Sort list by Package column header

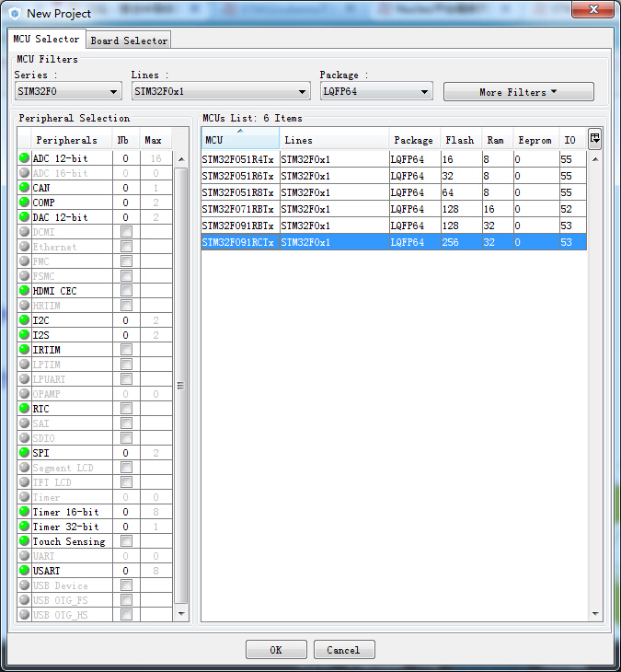pos(415,140)
